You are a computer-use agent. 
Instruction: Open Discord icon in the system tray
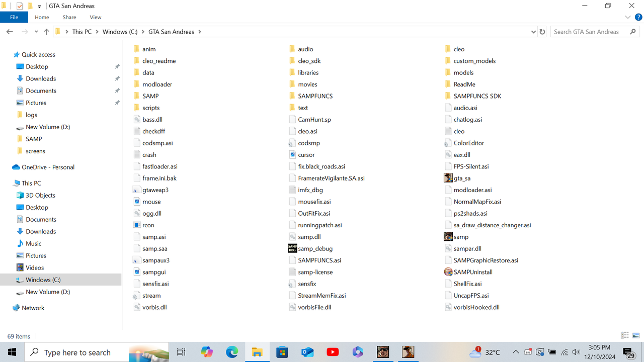[x=528, y=352]
